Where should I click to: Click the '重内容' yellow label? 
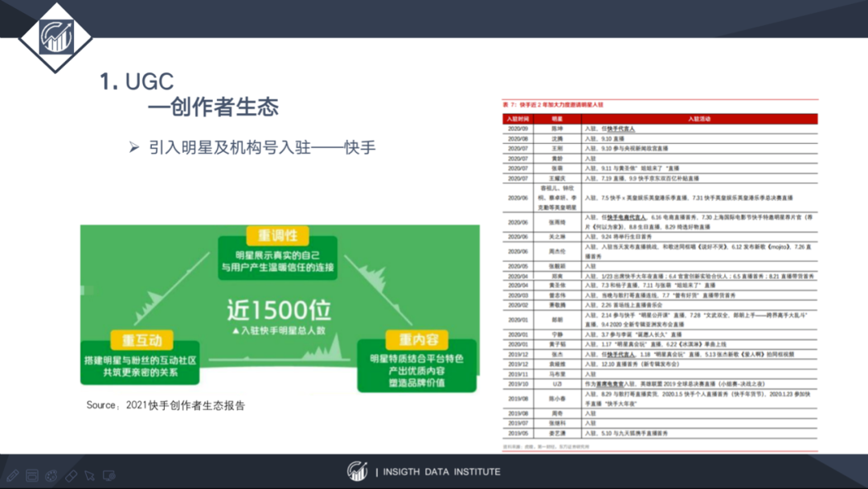pos(417,339)
